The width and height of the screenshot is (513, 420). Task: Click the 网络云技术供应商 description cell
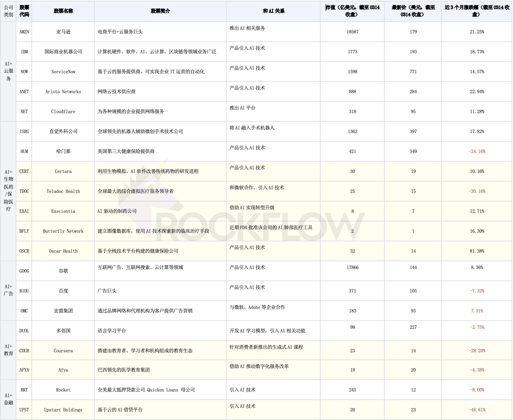pyautogui.click(x=160, y=91)
